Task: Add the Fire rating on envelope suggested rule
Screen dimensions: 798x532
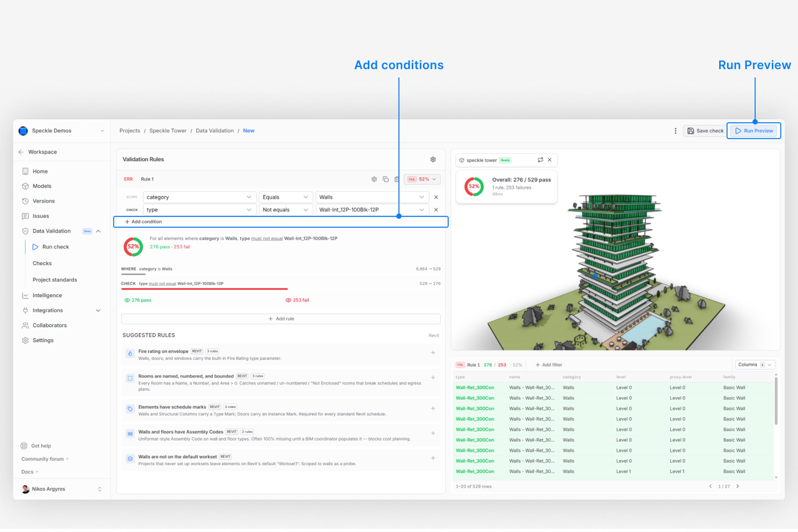Action: pos(433,353)
